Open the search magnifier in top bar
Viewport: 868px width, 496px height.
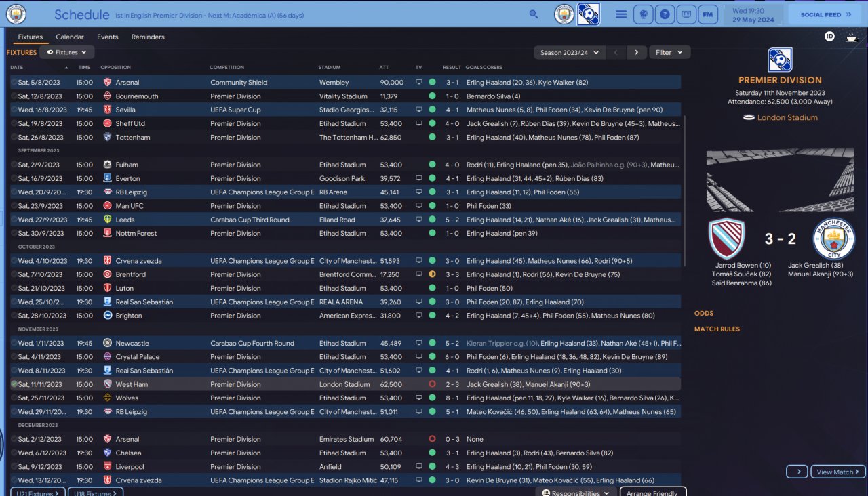(534, 14)
